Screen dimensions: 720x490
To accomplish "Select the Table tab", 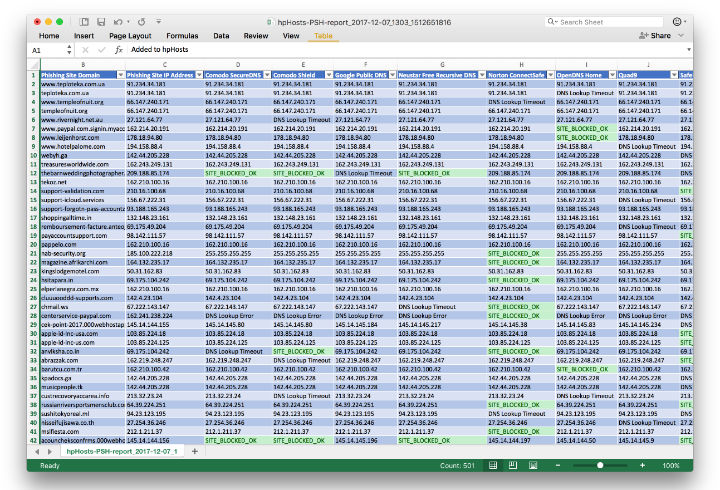I will click(x=323, y=35).
